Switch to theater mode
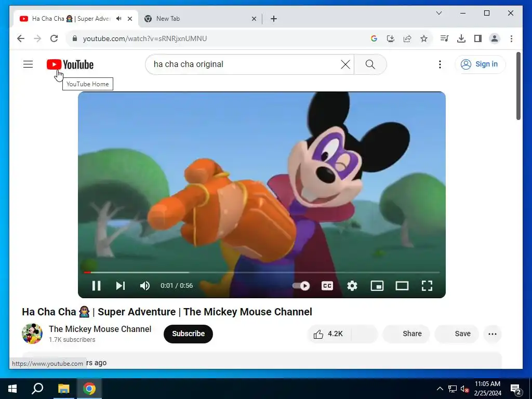The height and width of the screenshot is (399, 532). [x=402, y=286]
